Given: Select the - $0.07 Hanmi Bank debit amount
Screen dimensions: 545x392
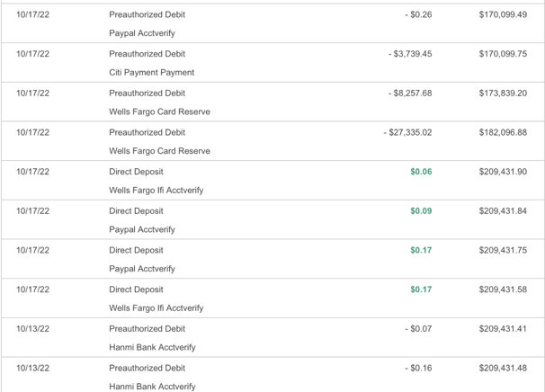Looking at the screenshot, I should pyautogui.click(x=418, y=329).
